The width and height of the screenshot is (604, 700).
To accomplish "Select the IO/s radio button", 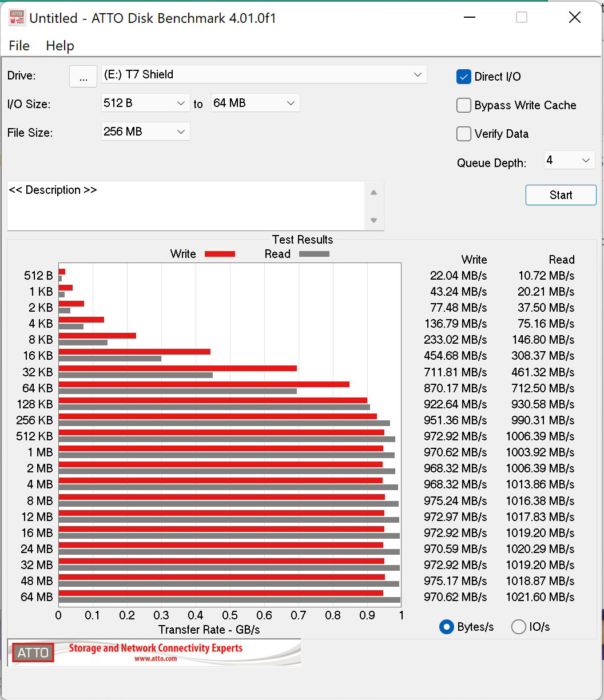I will click(x=518, y=627).
